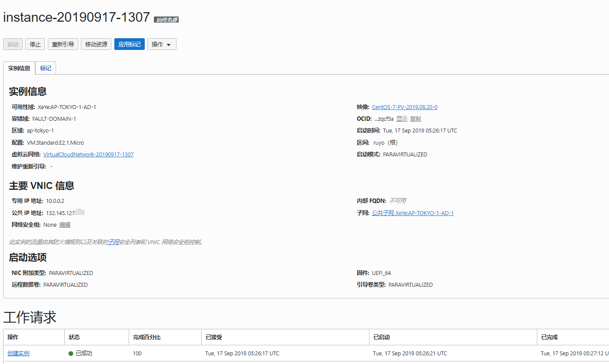This screenshot has width=609, height=364.
Task: Copy the OCID using 复制
Action: coord(415,119)
